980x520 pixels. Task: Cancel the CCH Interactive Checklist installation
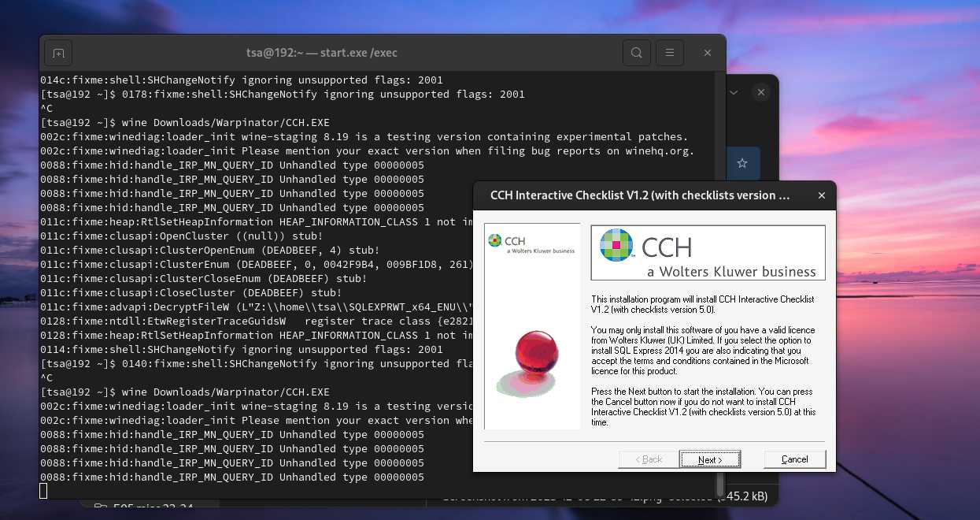click(795, 459)
